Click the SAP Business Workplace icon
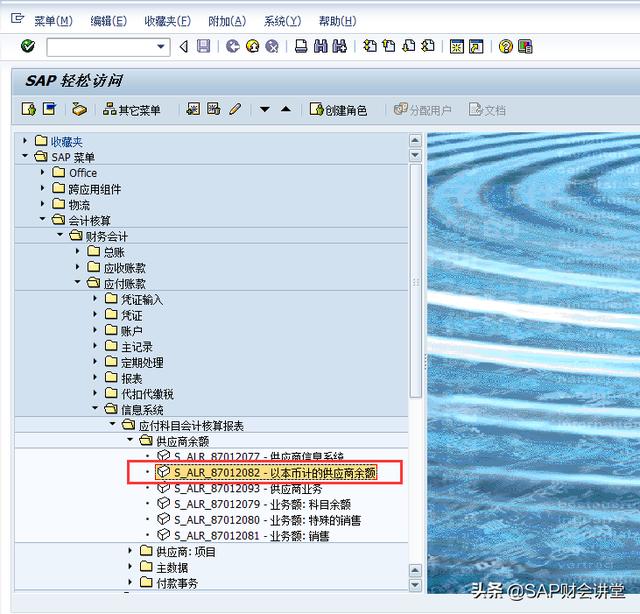The image size is (640, 614). click(79, 109)
